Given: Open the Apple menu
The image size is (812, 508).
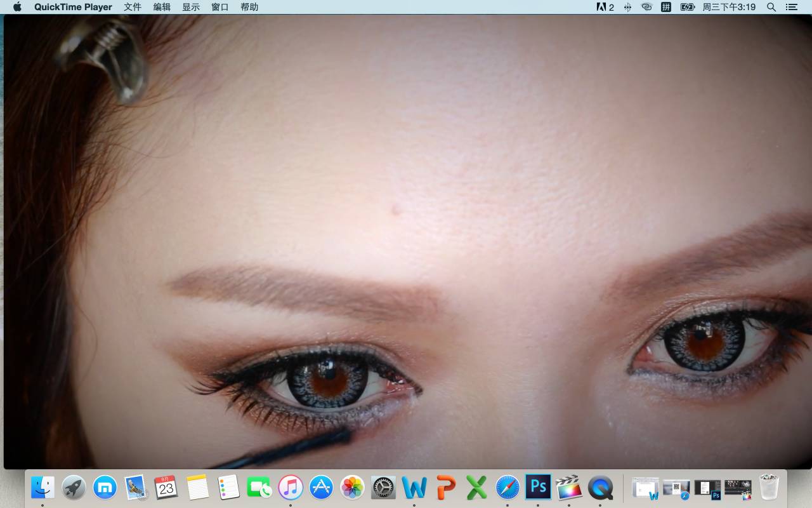Looking at the screenshot, I should [x=17, y=7].
